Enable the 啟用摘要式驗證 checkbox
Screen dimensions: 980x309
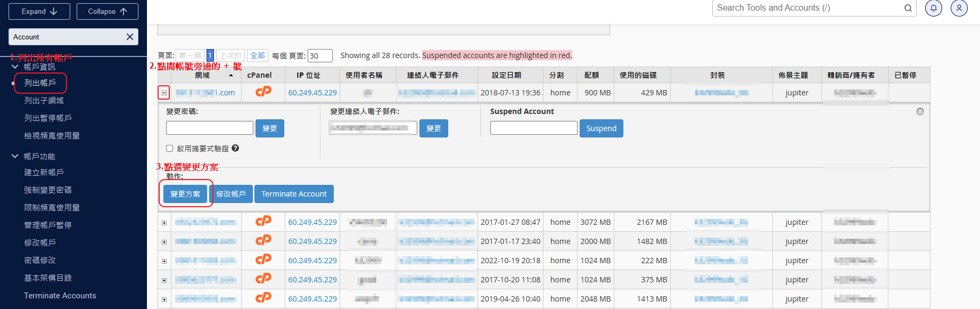point(170,149)
